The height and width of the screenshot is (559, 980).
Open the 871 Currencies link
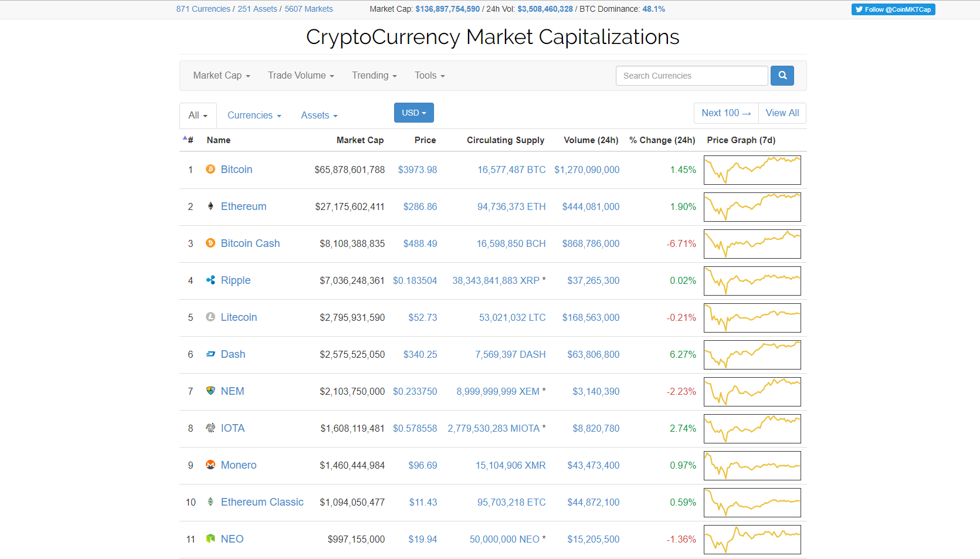click(204, 9)
